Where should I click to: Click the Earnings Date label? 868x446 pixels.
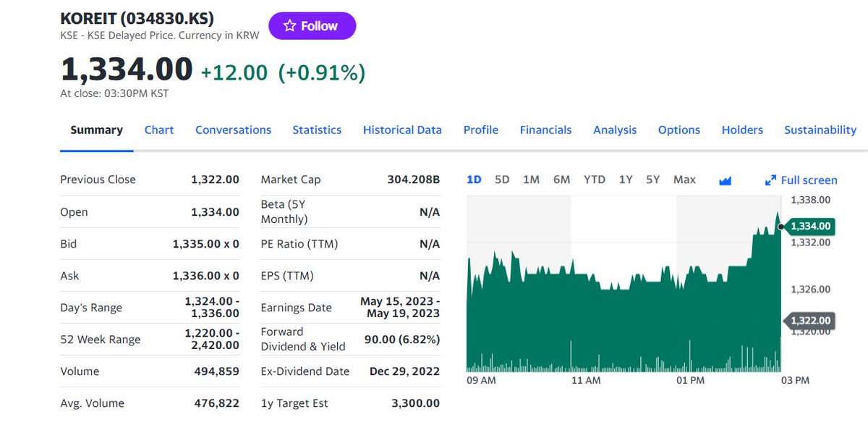pos(297,308)
